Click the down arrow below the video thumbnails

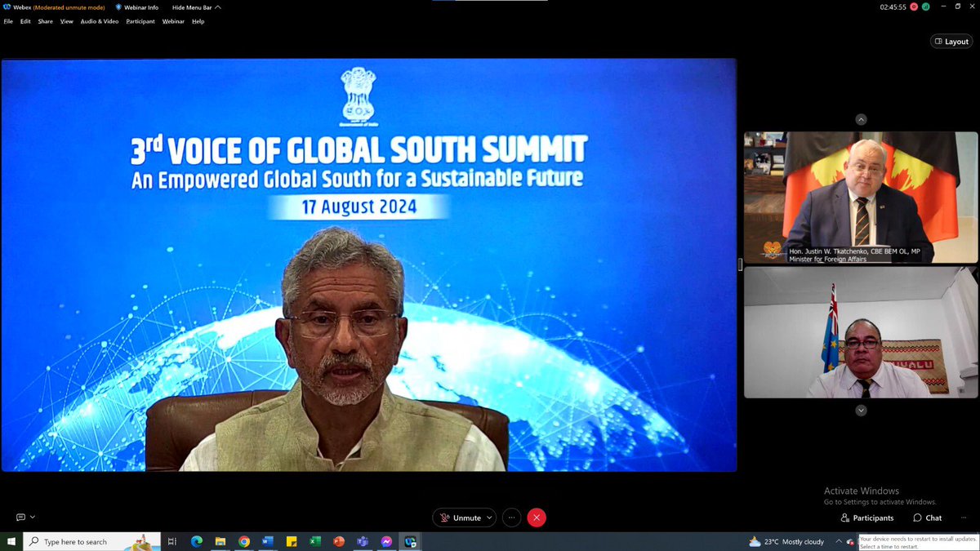861,411
